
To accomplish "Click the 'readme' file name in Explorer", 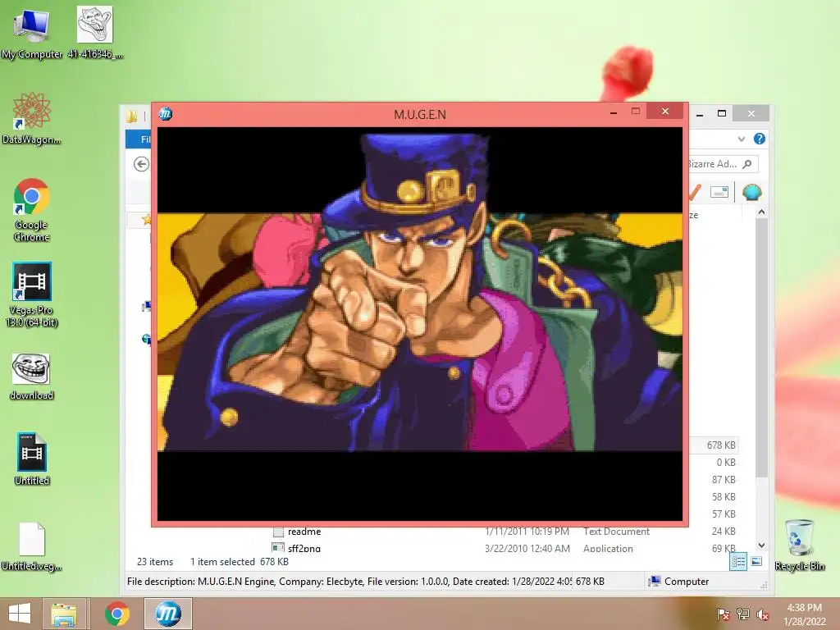I will 304,532.
